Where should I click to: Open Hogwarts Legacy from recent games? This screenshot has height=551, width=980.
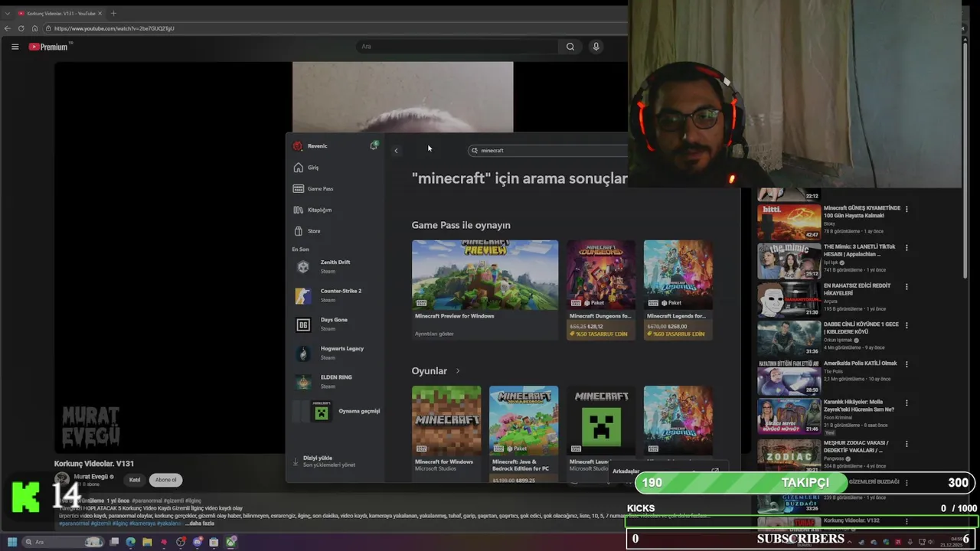click(336, 353)
